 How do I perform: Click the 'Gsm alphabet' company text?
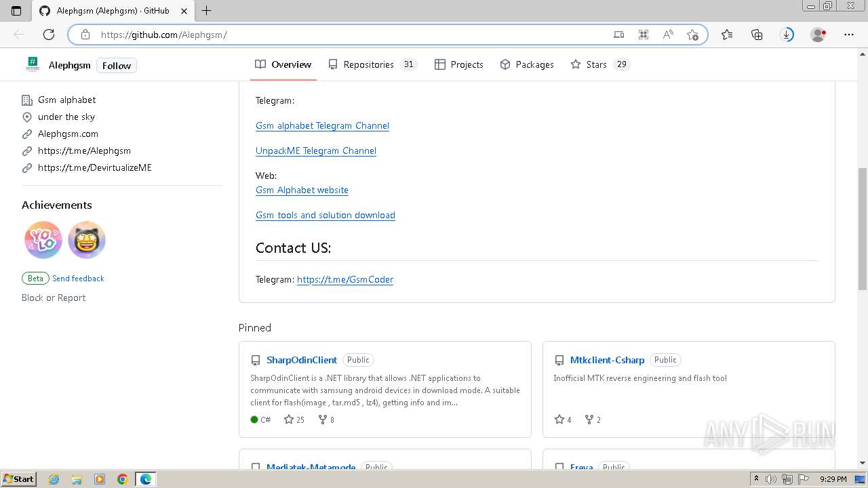tap(66, 100)
